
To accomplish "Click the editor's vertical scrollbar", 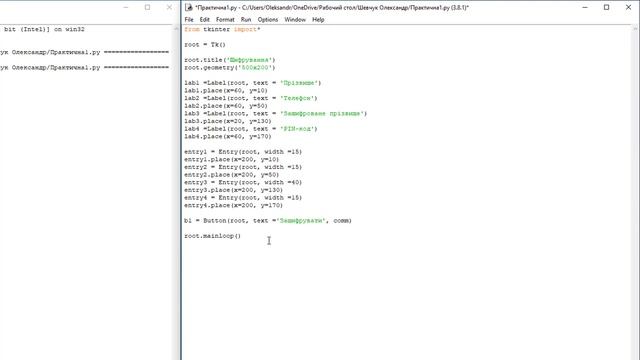I will (x=635, y=192).
